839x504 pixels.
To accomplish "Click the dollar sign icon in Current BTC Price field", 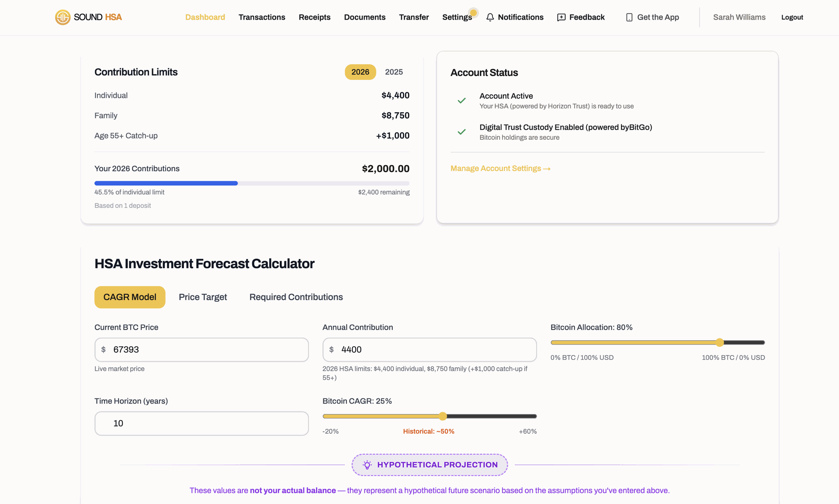I will pos(104,349).
